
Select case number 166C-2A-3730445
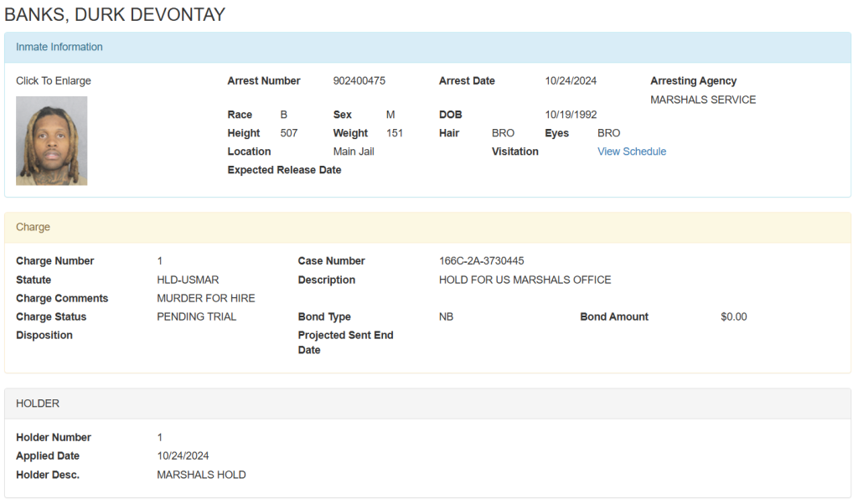point(481,261)
